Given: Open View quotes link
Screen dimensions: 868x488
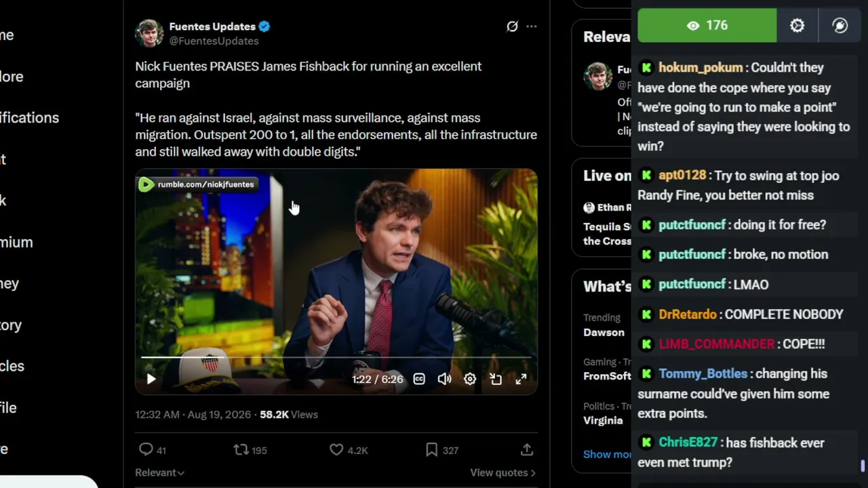Looking at the screenshot, I should pyautogui.click(x=502, y=472).
